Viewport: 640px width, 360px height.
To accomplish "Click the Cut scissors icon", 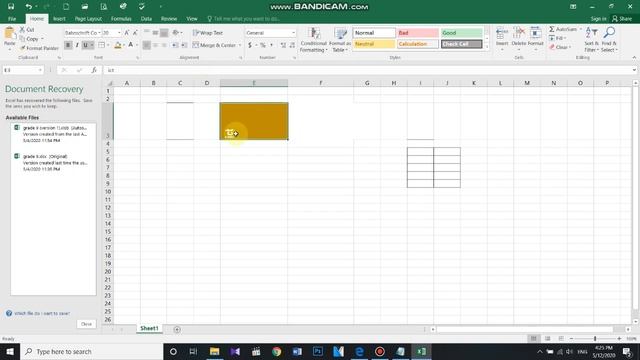I will [22, 30].
